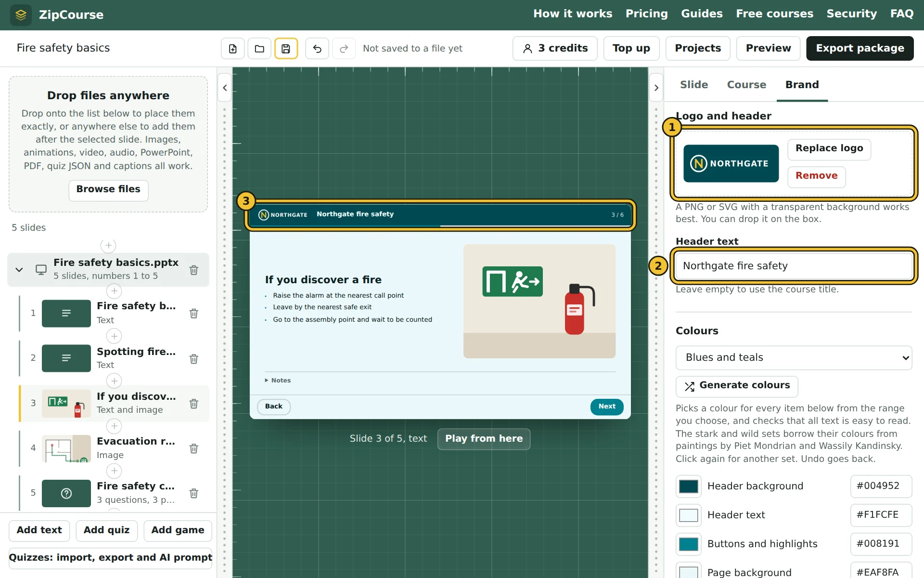This screenshot has height=578, width=924.
Task: Open the Brand tab
Action: click(x=802, y=85)
